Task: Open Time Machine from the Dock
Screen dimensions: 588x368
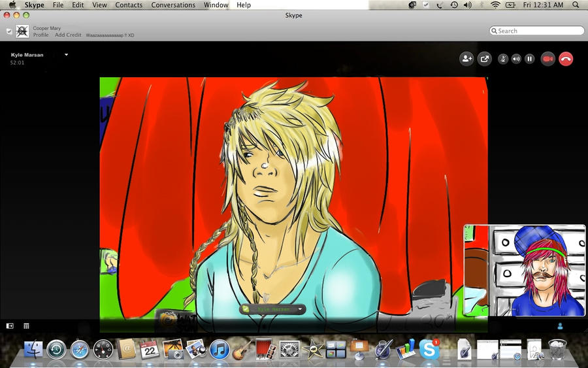Action: 56,350
